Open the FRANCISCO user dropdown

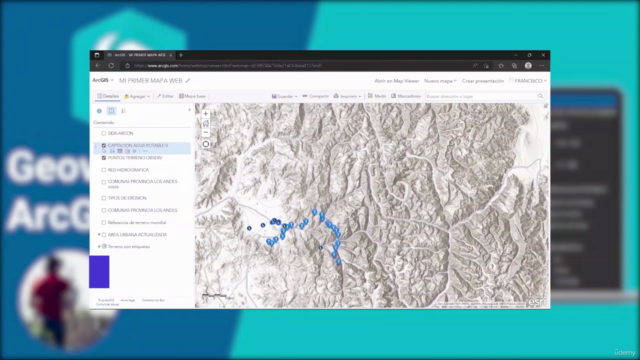tap(528, 81)
